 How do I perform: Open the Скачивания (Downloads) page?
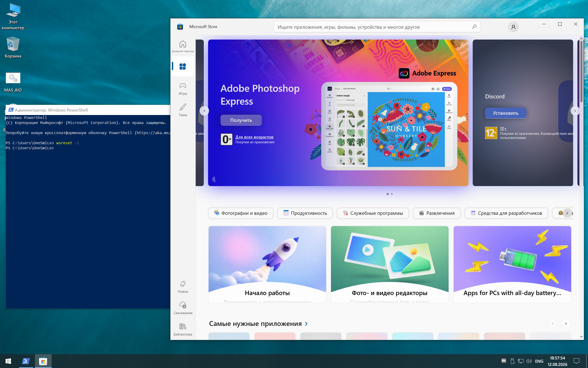pyautogui.click(x=182, y=308)
